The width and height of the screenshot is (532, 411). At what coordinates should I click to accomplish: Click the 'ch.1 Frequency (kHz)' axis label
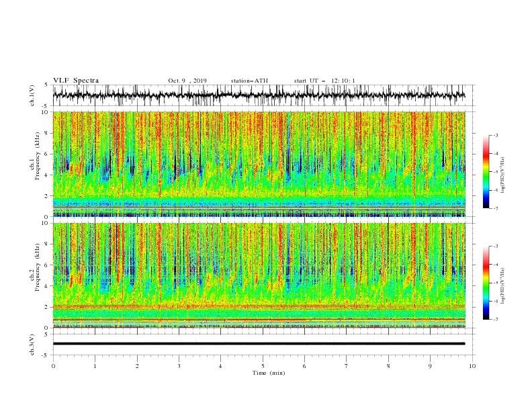click(35, 156)
